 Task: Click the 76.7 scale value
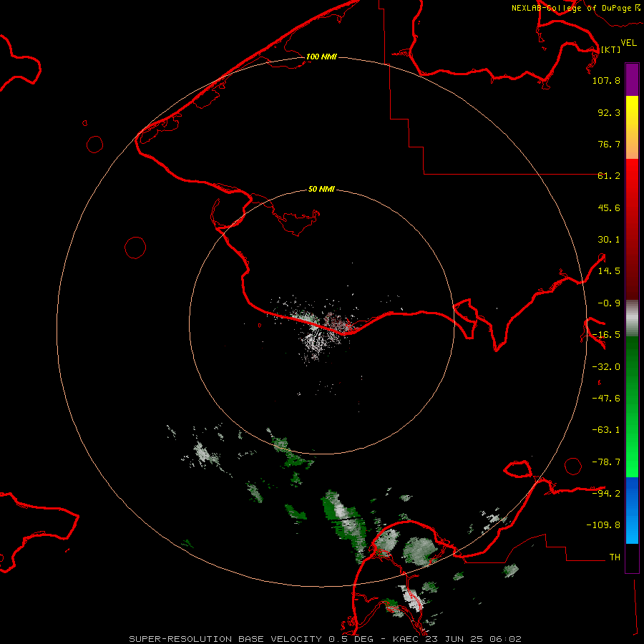tap(609, 144)
